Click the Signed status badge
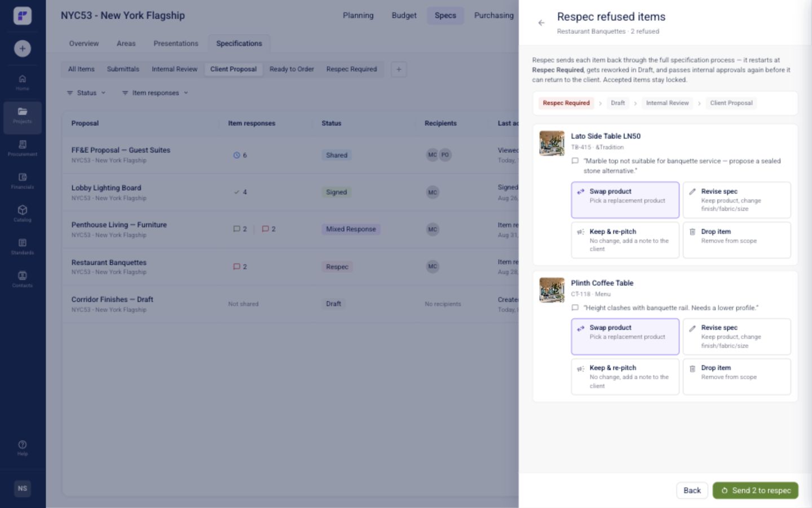812x508 pixels. point(336,192)
